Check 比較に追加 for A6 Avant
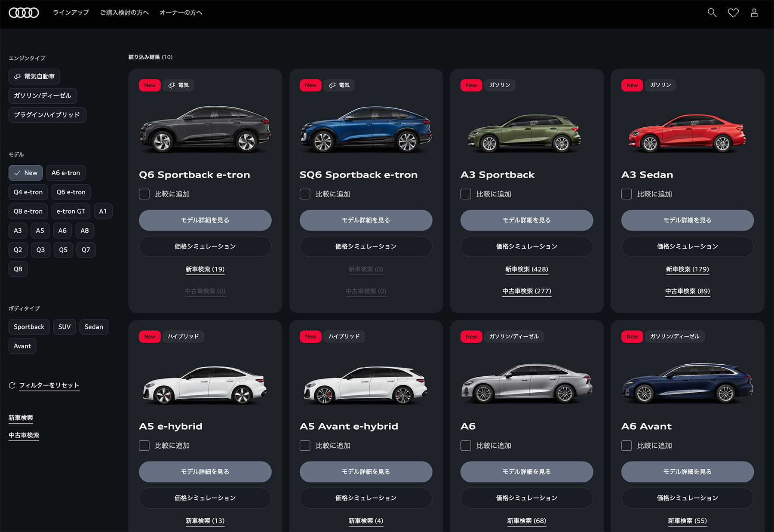774x532 pixels. click(627, 446)
